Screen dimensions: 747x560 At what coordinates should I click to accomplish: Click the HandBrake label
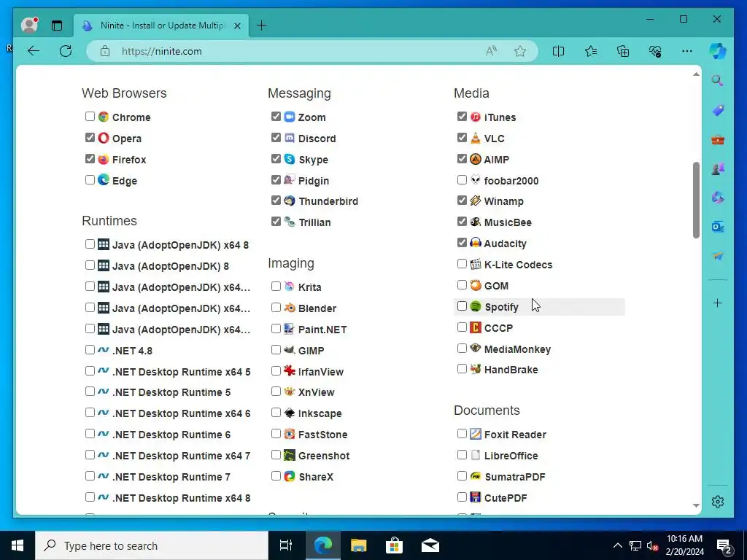[511, 370]
